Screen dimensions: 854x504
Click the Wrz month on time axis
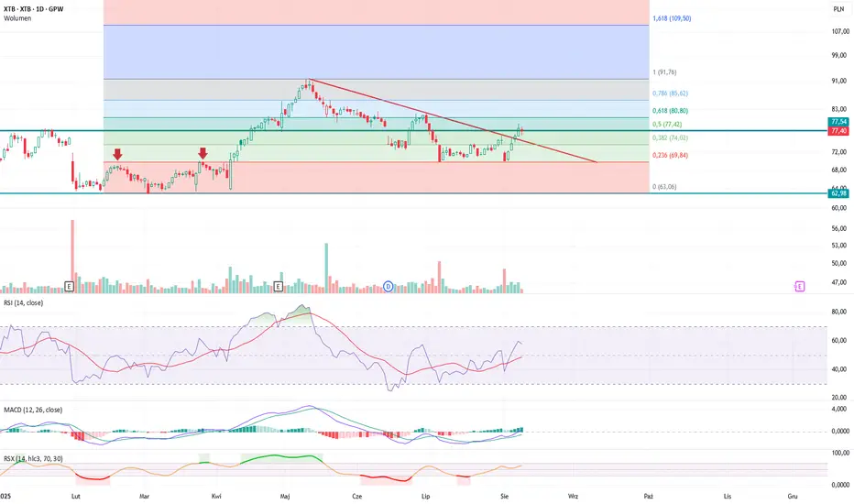tap(573, 497)
